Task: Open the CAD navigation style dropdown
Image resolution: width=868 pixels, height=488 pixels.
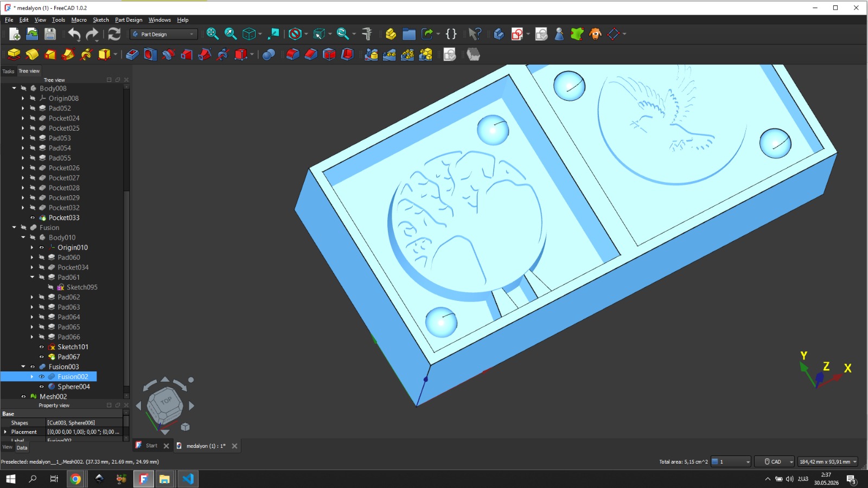Action: coord(775,462)
